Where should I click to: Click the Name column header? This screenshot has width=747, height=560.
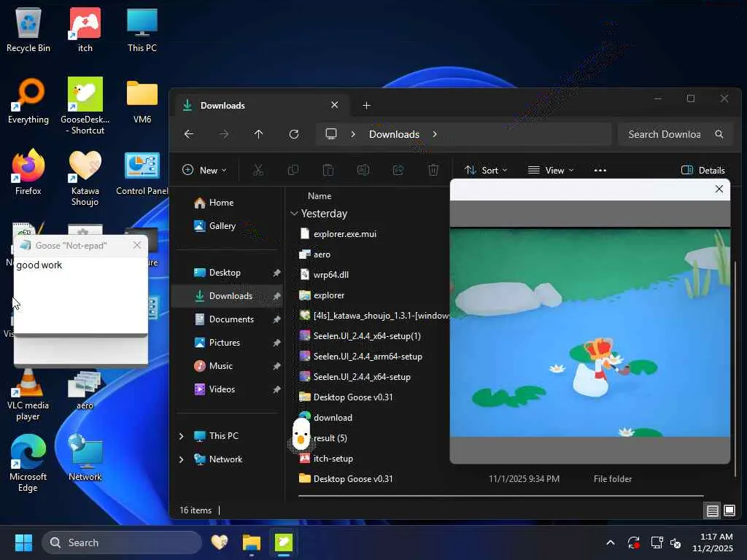320,196
